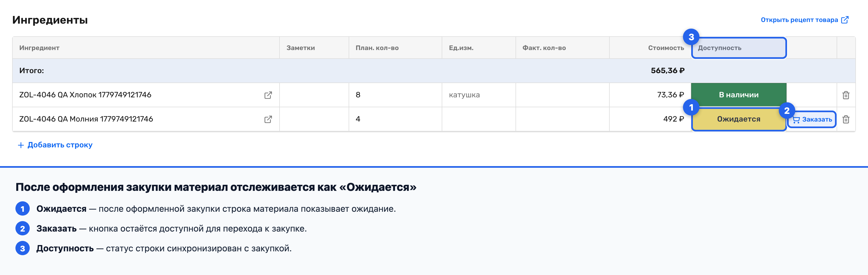
Task: Click the Доступность column header
Action: [x=739, y=48]
